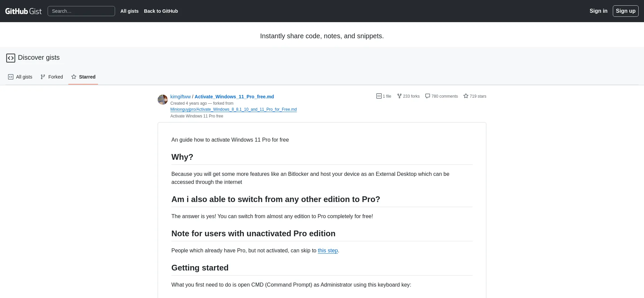Click Sign in
The image size is (644, 298).
[598, 11]
